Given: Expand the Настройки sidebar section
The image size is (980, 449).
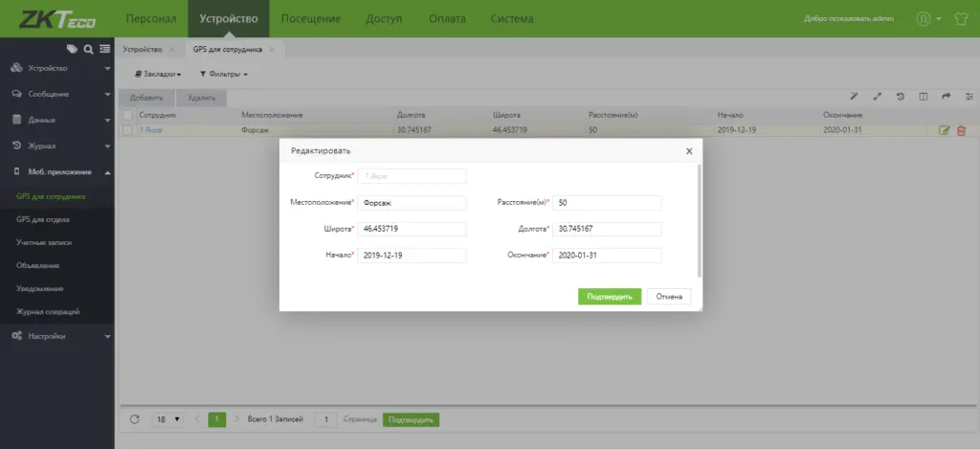Looking at the screenshot, I should point(57,336).
